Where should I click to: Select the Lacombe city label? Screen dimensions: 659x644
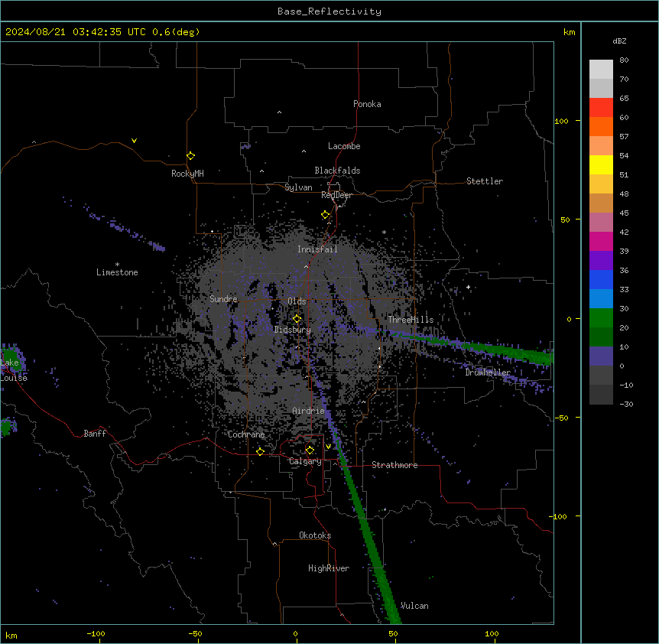tap(344, 146)
